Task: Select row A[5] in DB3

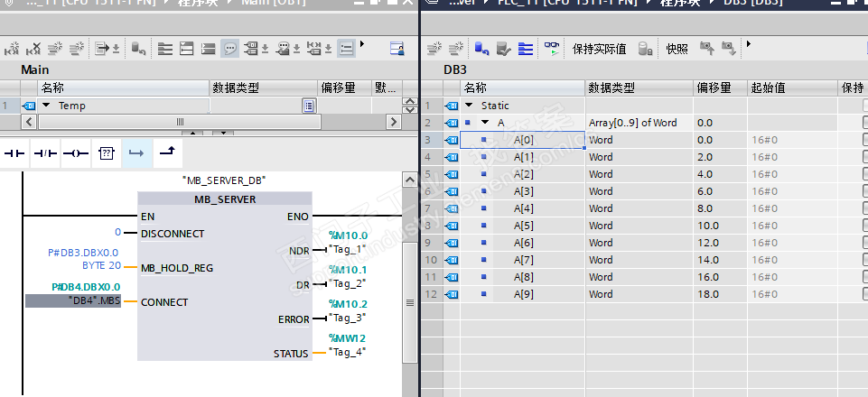Action: pyautogui.click(x=644, y=226)
